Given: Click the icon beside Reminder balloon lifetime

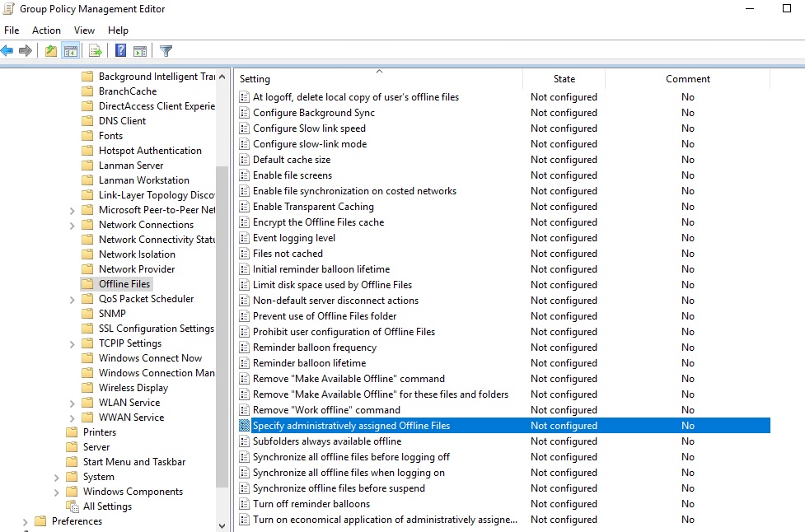Looking at the screenshot, I should coord(245,363).
